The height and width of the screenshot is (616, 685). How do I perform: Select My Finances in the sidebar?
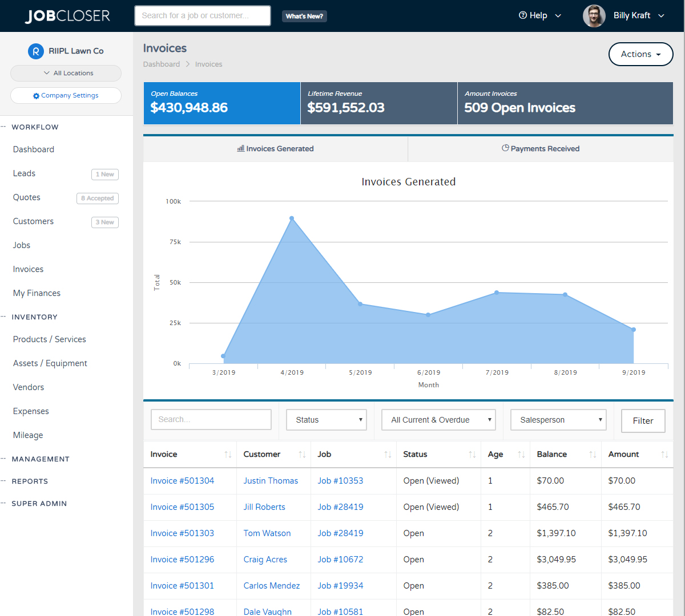click(x=36, y=293)
